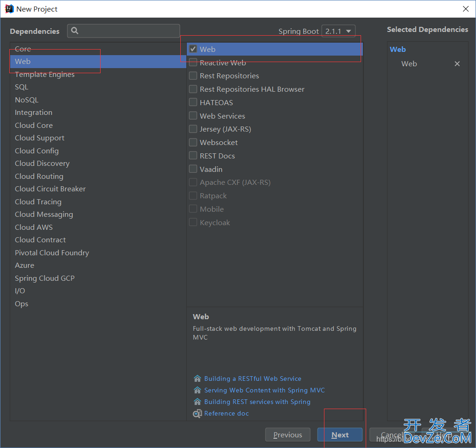This screenshot has width=476, height=448.
Task: Select the Integration category
Action: (98, 113)
